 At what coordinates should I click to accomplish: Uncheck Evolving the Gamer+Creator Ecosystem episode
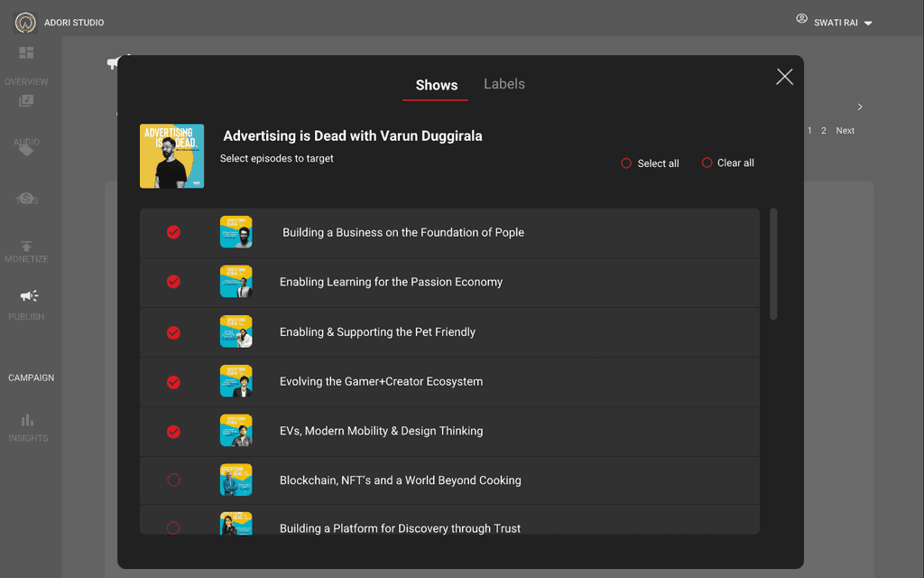tap(173, 382)
